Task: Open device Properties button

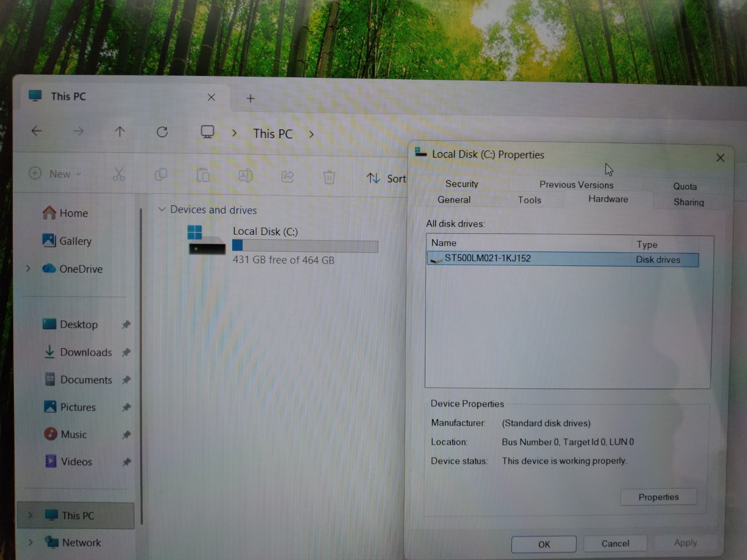Action: click(658, 497)
